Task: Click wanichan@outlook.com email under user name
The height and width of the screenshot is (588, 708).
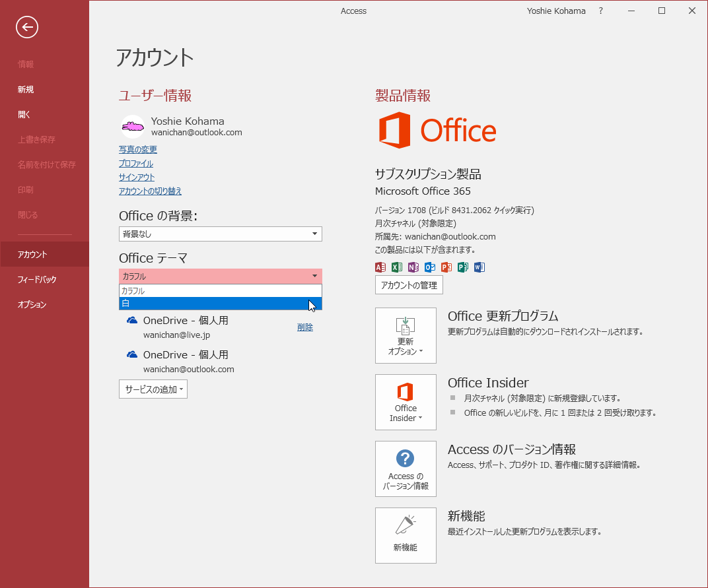Action: pyautogui.click(x=196, y=132)
